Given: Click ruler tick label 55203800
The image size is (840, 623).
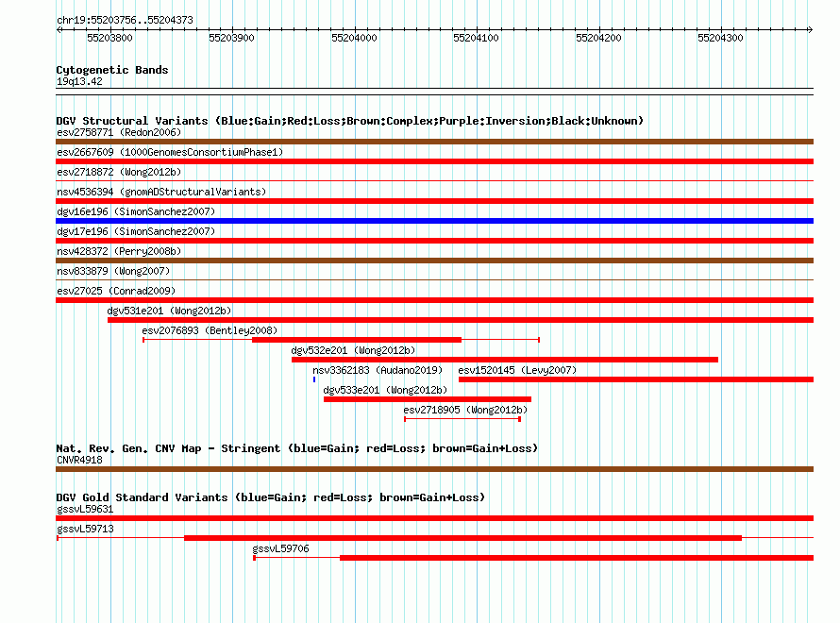Looking at the screenshot, I should pos(109,38).
